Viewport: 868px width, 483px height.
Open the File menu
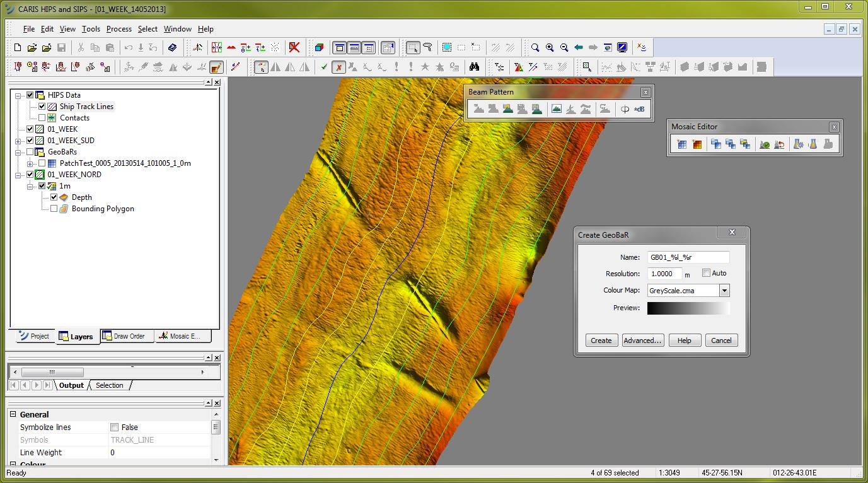coord(28,29)
